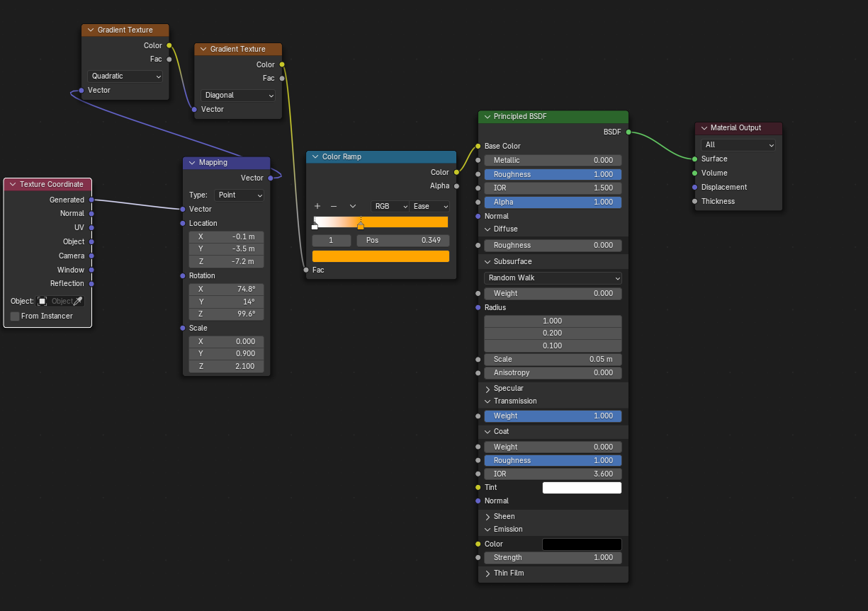Click the BSDF output socket
The width and height of the screenshot is (868, 611).
click(x=629, y=132)
